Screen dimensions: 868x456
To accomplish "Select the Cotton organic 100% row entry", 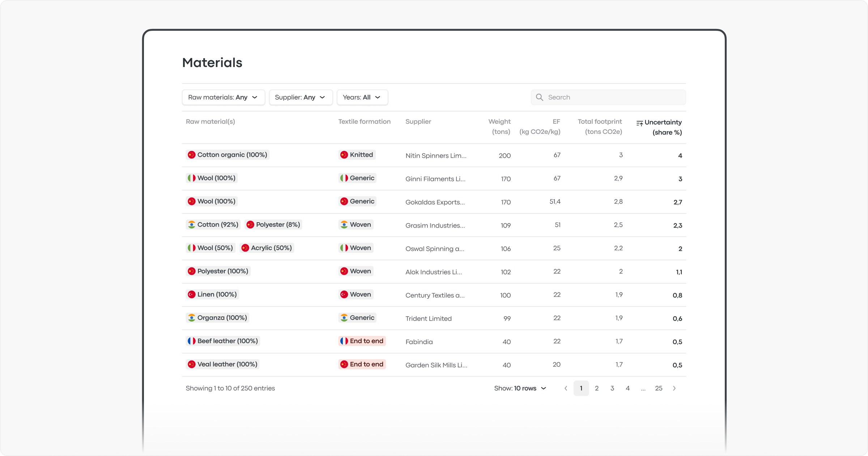I will [x=435, y=155].
